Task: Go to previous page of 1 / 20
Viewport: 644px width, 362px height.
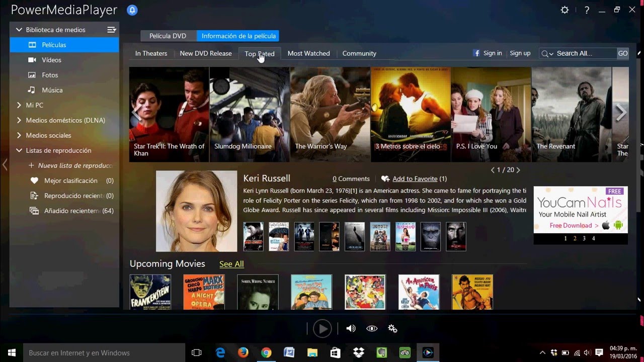Action: (493, 170)
